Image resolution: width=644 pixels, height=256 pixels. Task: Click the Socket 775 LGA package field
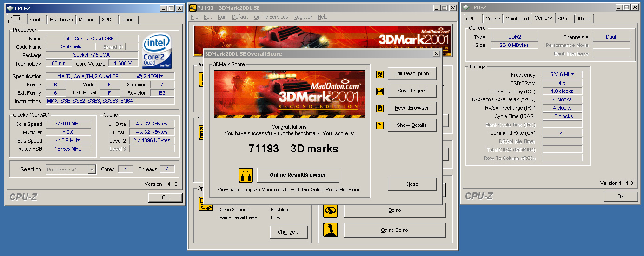(x=92, y=55)
